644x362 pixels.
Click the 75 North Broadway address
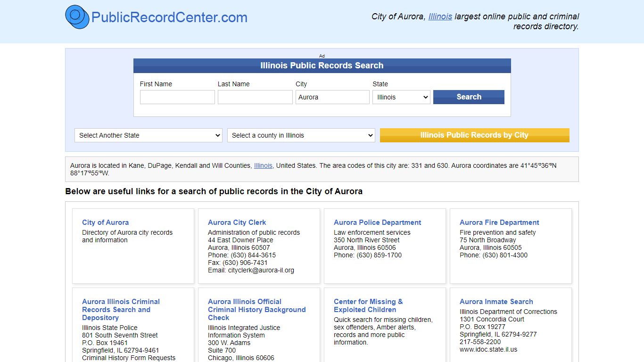pyautogui.click(x=488, y=240)
